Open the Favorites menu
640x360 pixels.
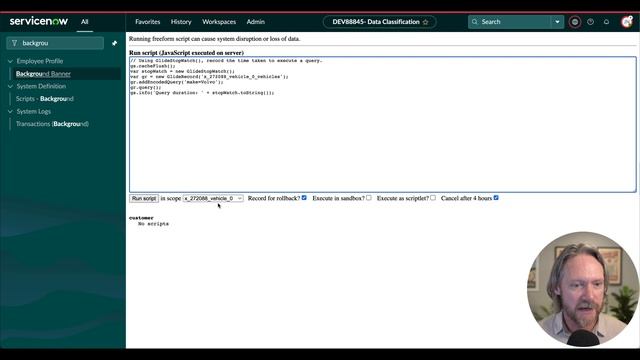click(148, 22)
